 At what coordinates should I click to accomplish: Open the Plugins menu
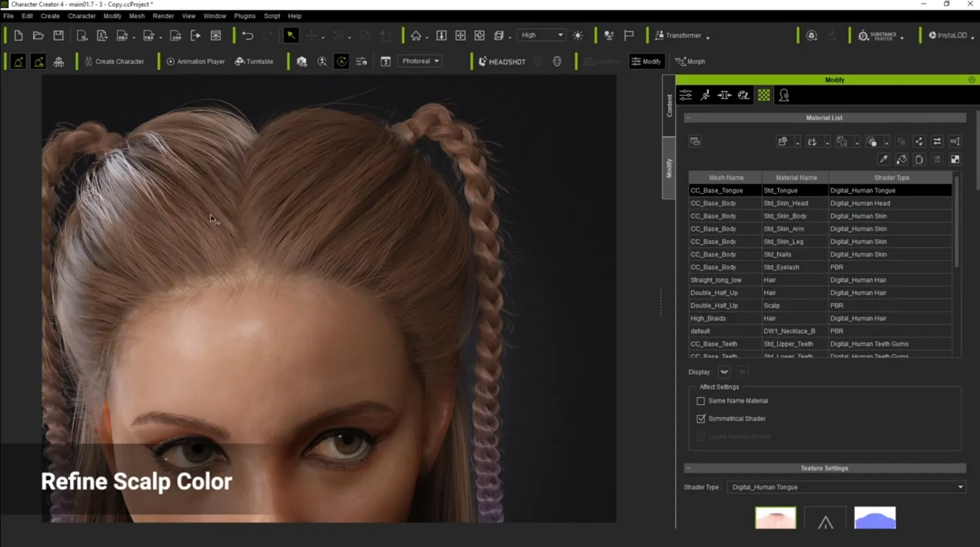click(244, 16)
